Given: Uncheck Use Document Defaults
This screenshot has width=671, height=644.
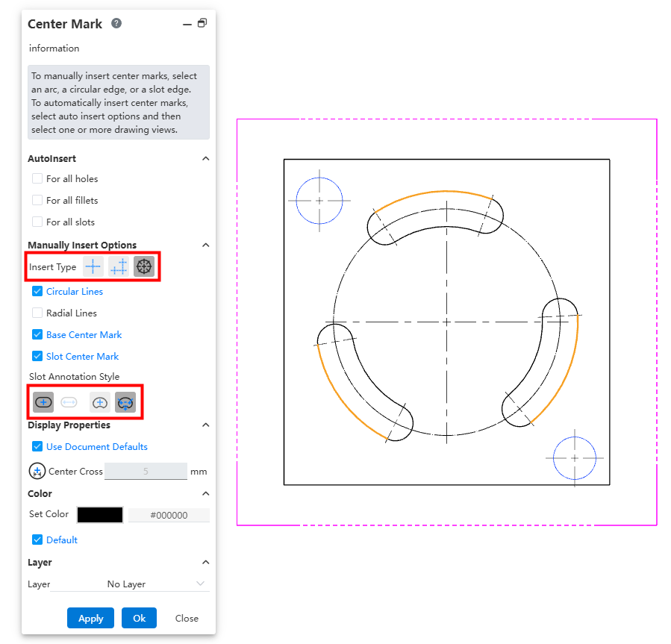Looking at the screenshot, I should [37, 447].
